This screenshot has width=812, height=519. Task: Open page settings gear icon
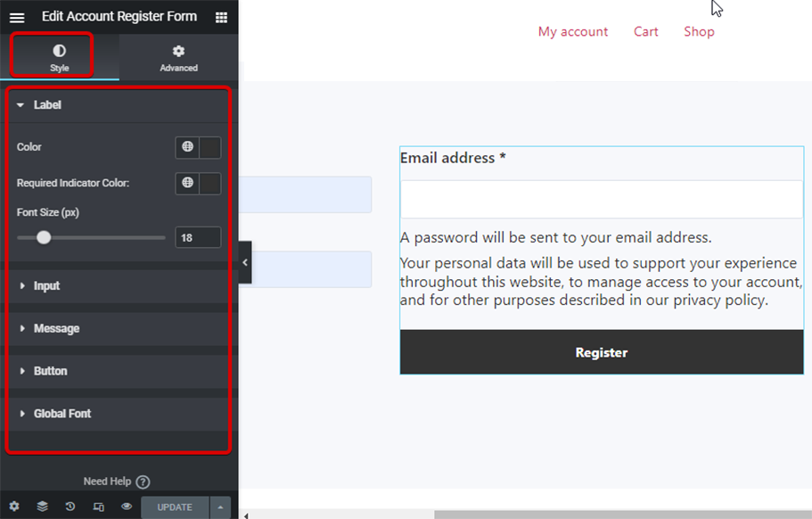click(14, 507)
